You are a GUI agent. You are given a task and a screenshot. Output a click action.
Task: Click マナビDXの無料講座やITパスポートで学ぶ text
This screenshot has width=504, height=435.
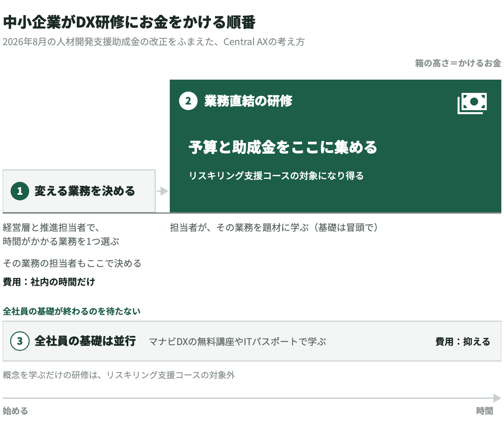click(x=237, y=341)
